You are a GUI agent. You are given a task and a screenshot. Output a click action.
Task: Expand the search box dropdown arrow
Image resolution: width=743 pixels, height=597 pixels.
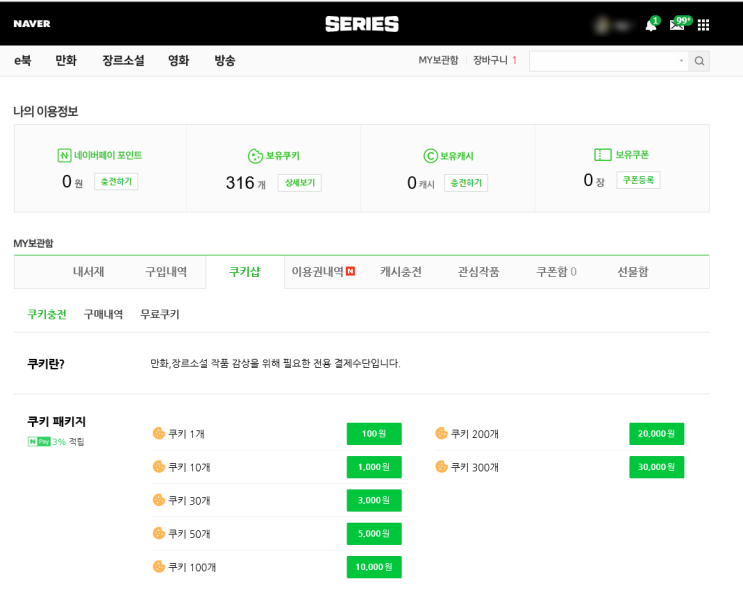pyautogui.click(x=681, y=61)
